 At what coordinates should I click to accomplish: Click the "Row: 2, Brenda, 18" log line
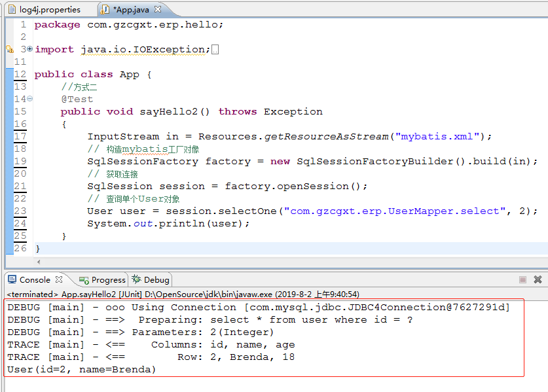151,357
